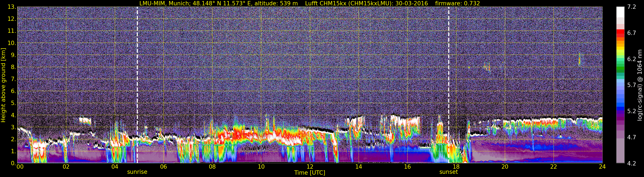
Task: Click the height axis tick '11.'
Action: [12, 31]
